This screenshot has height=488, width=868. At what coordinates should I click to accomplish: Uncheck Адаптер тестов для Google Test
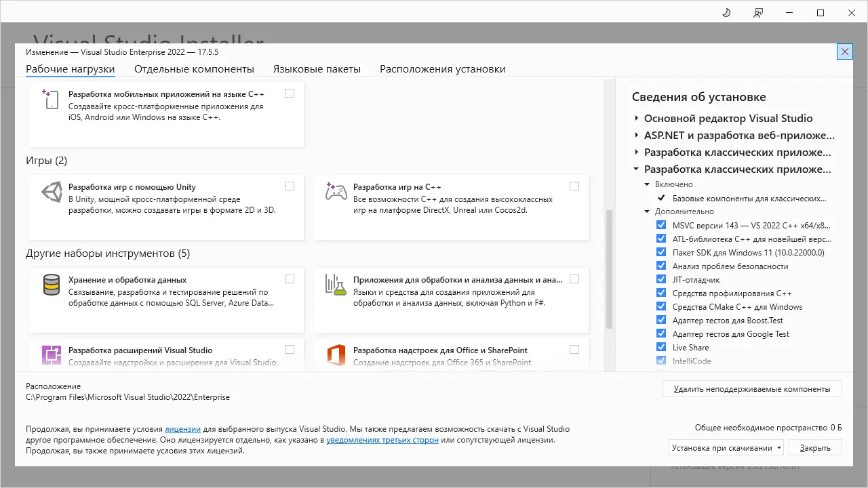[661, 333]
